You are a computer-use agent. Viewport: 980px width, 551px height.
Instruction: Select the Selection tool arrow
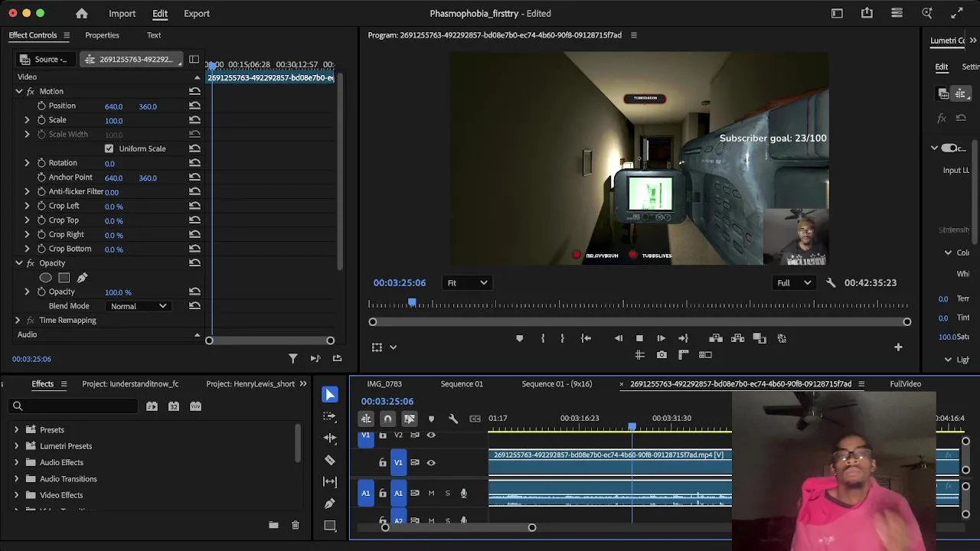coord(330,395)
